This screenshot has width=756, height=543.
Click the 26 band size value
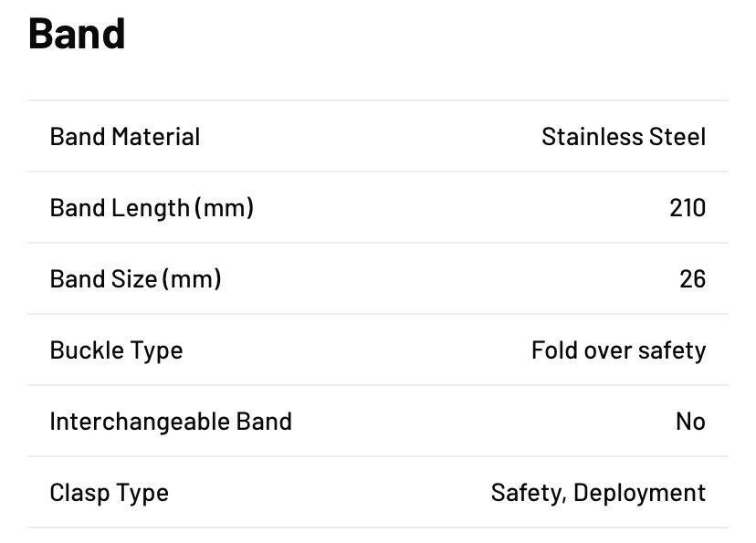click(x=693, y=279)
